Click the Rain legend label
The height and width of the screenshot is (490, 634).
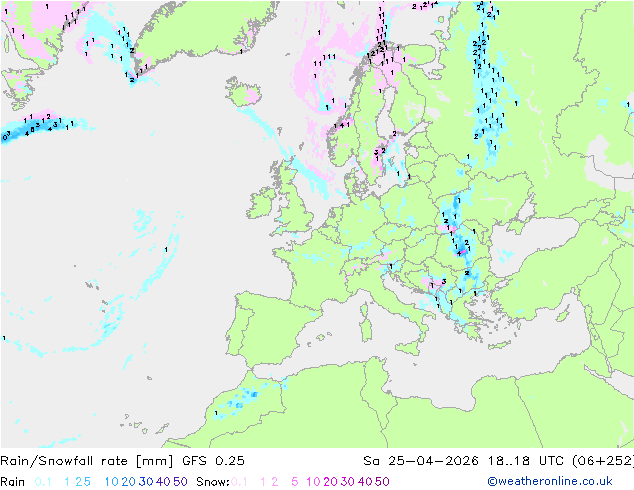[x=13, y=482]
